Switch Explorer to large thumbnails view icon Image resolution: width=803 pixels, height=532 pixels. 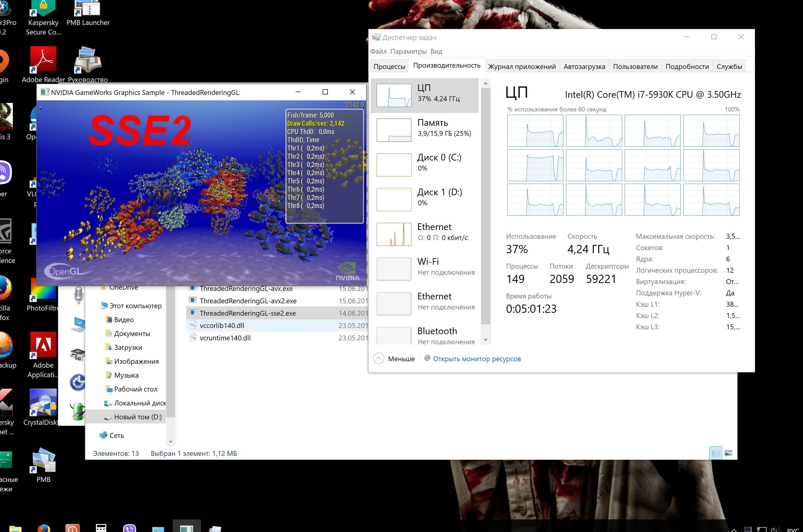point(728,453)
